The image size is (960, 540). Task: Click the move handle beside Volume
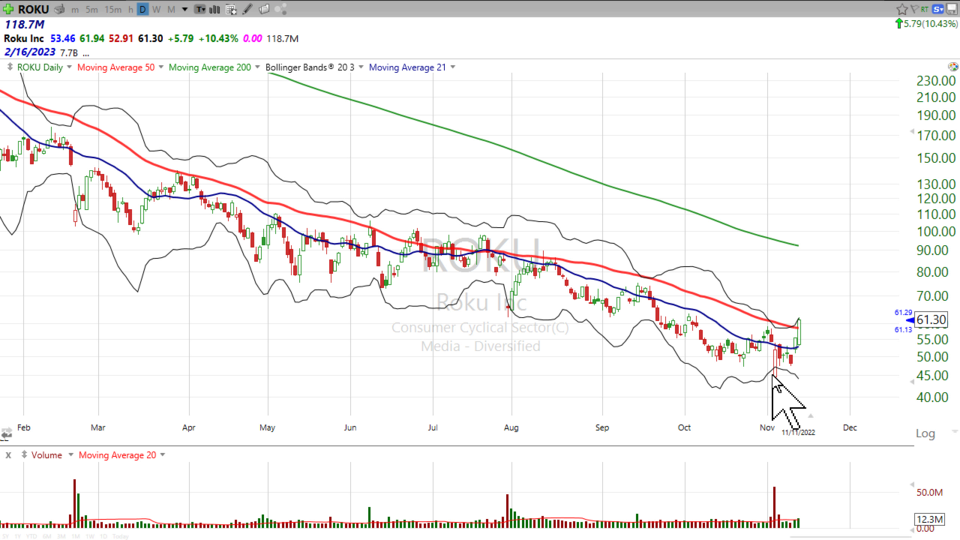pyautogui.click(x=24, y=454)
